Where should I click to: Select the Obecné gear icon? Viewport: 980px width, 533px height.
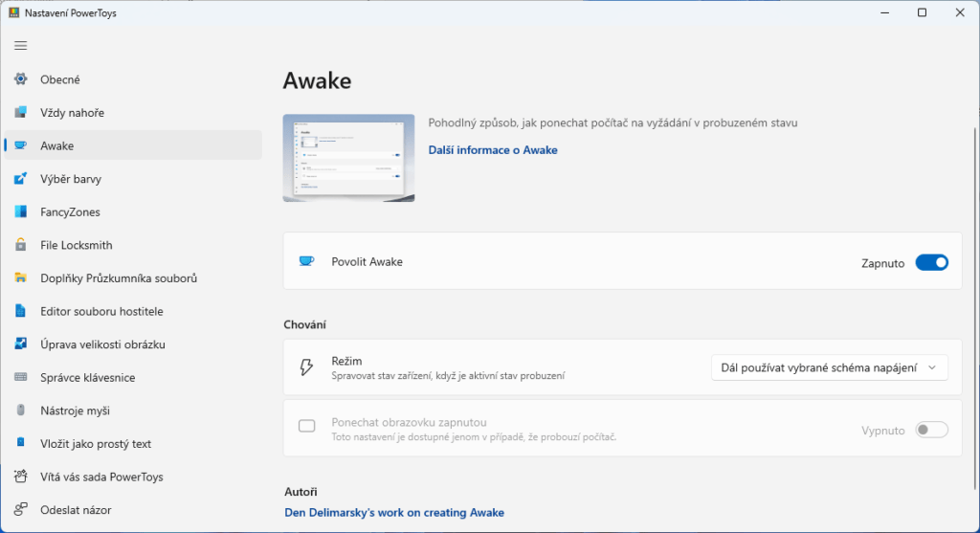tap(21, 78)
